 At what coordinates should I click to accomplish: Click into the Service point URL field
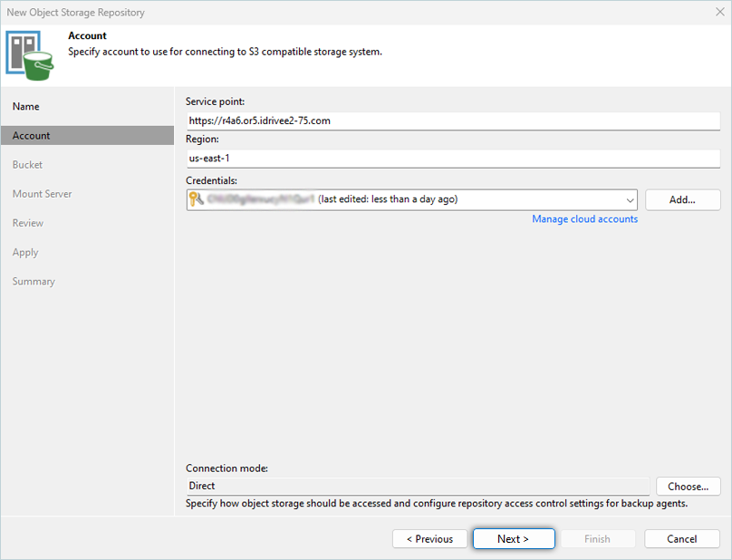(453, 120)
